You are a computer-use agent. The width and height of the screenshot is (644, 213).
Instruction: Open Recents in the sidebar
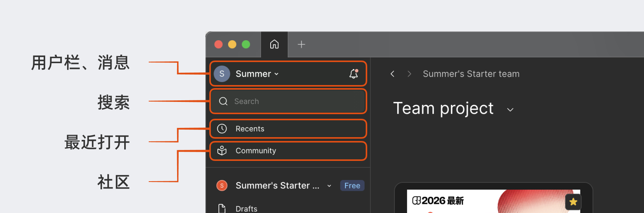pos(250,129)
